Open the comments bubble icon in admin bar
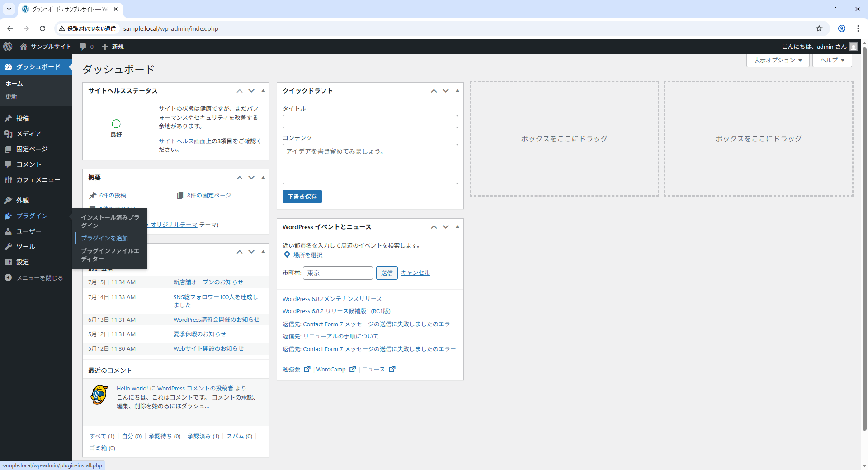This screenshot has width=868, height=470. [83, 47]
